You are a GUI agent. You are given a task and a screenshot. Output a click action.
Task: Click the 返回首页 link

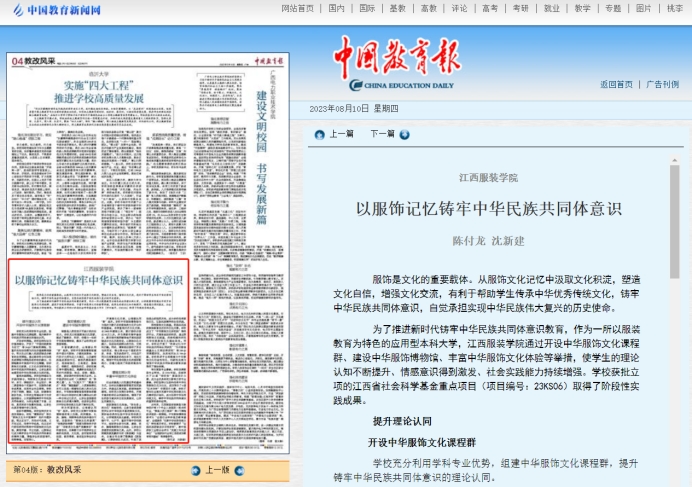616,85
